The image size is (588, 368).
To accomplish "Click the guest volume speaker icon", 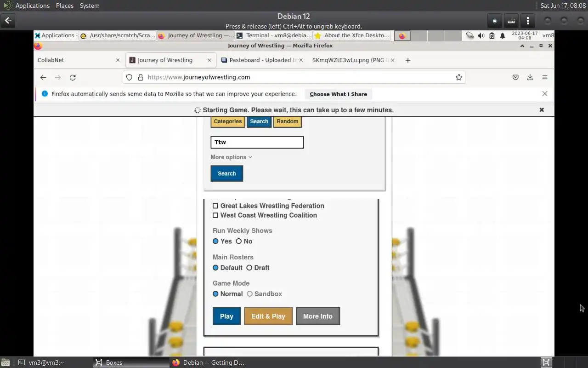I will pos(481,35).
